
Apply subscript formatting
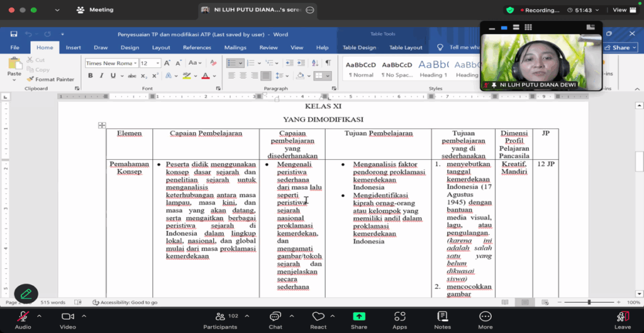click(x=144, y=76)
